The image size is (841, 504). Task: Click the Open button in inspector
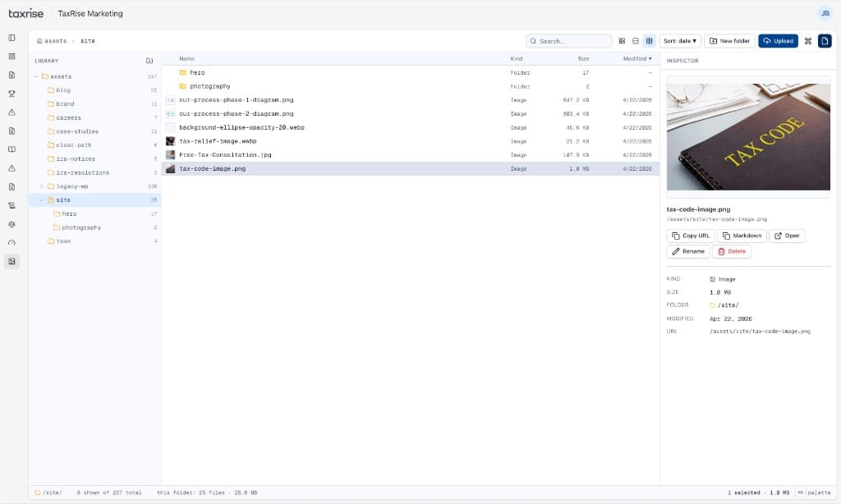tap(787, 236)
